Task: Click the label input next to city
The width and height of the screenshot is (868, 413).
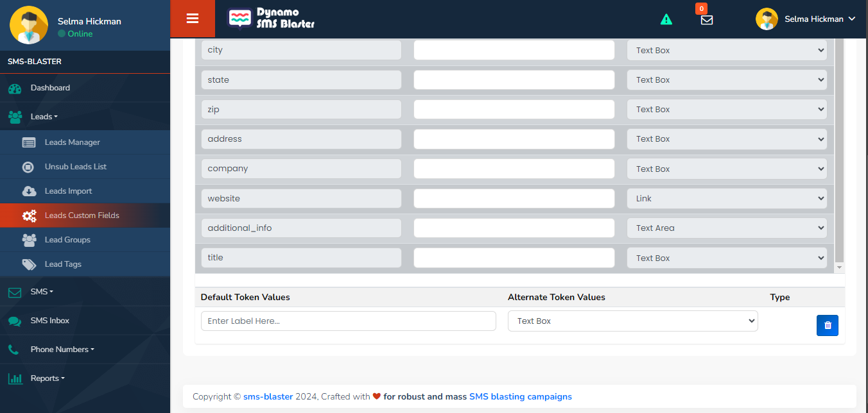Action: (x=514, y=50)
